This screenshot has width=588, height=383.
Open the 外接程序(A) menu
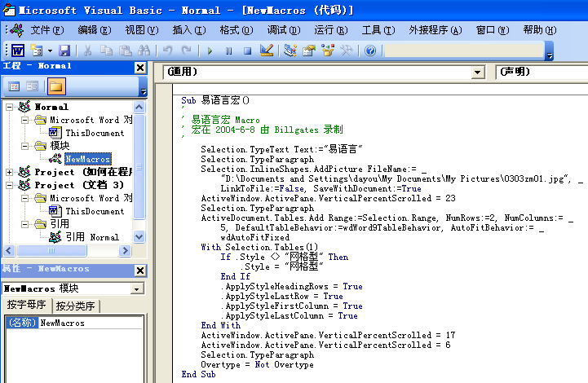[x=435, y=30]
